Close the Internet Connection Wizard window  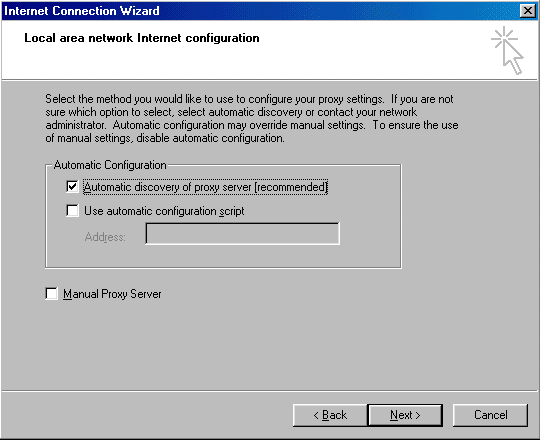point(528,11)
